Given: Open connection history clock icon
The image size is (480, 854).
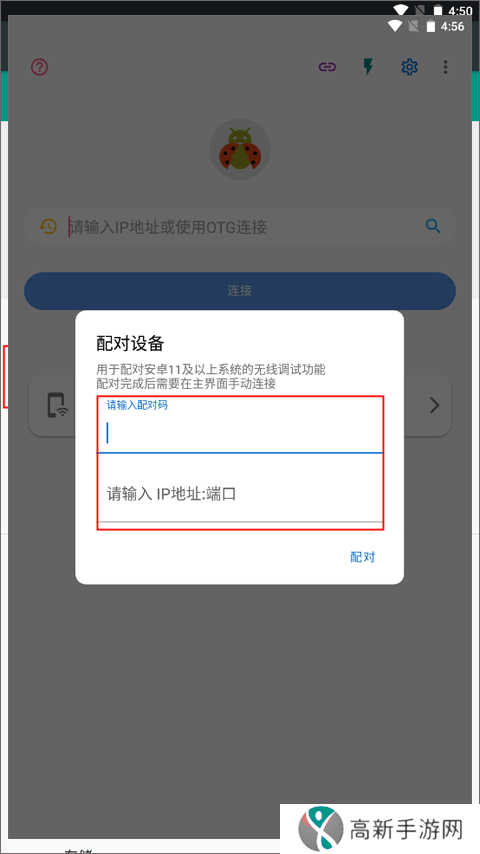Looking at the screenshot, I should click(x=48, y=227).
